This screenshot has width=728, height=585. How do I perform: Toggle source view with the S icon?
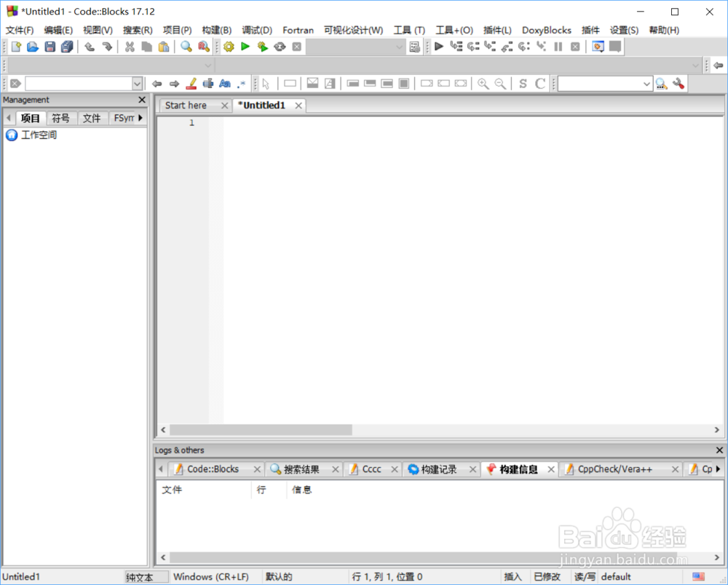coord(523,84)
